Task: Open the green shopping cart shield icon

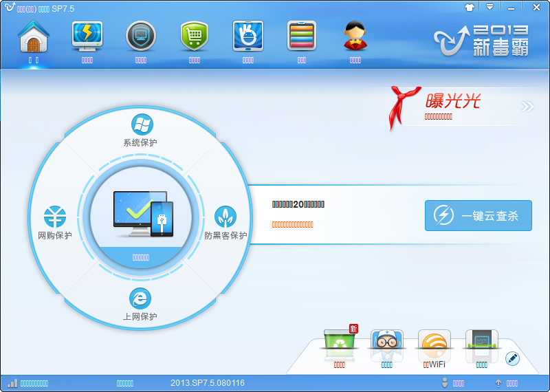Action: coord(195,37)
